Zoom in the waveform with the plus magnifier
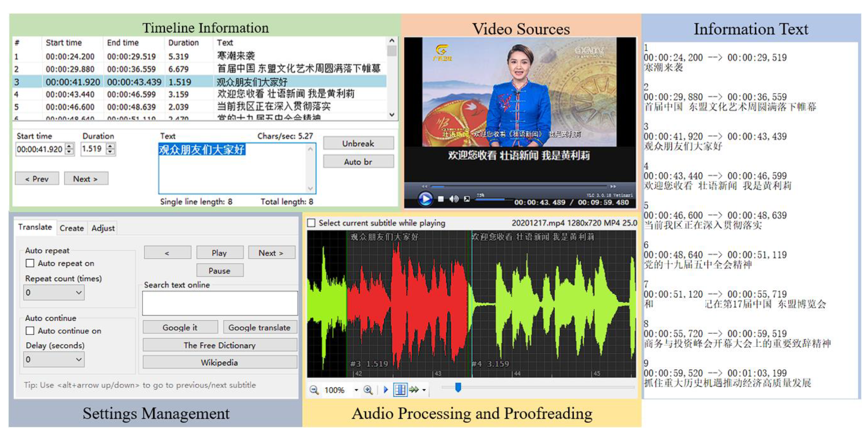 368,390
